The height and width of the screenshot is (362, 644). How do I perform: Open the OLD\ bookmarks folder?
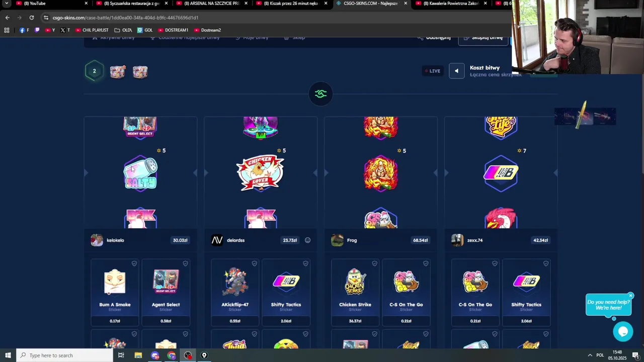pyautogui.click(x=123, y=30)
